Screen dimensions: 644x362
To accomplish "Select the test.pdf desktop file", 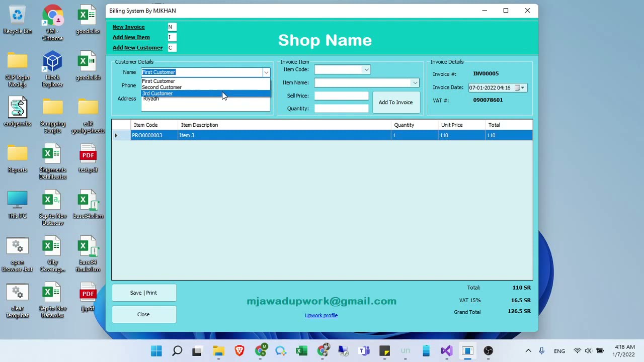I will point(88,158).
